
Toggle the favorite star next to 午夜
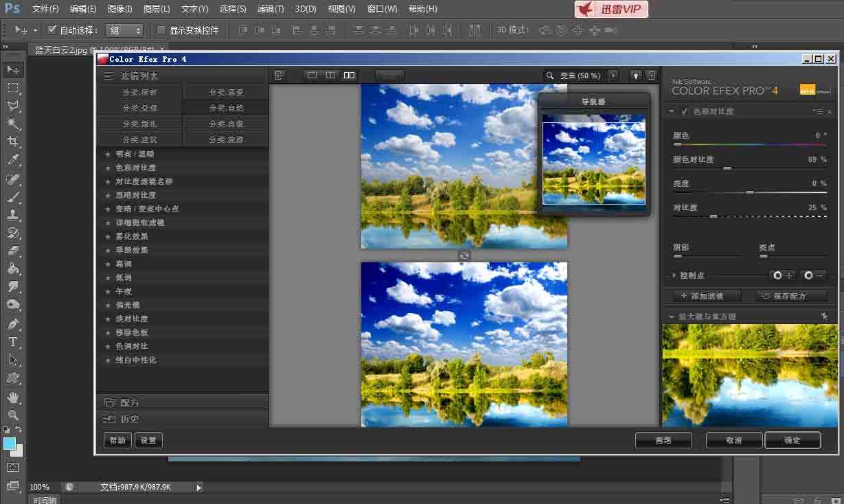(x=108, y=291)
